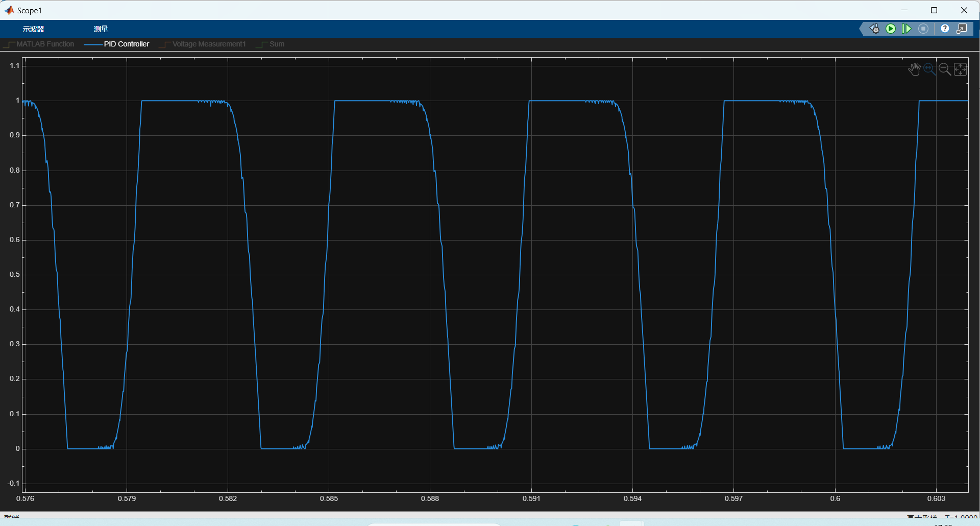Open the 示波器 (Scope) tab

[x=33, y=29]
